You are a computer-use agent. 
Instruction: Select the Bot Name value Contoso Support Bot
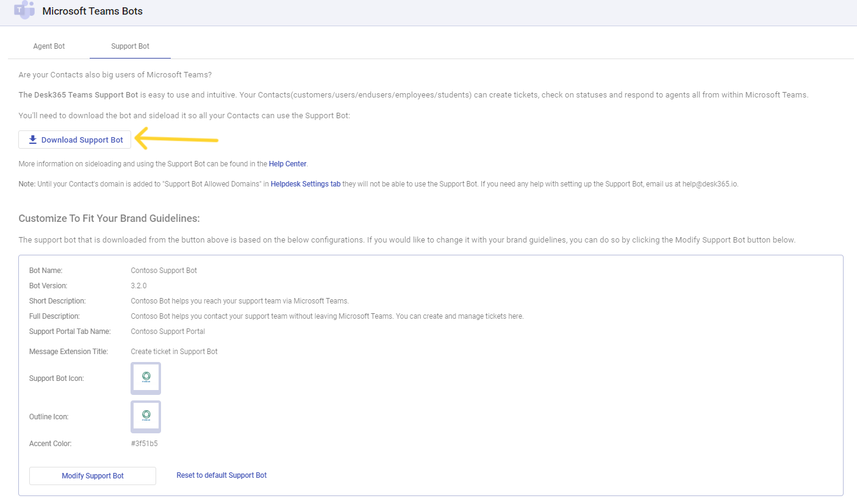pyautogui.click(x=163, y=270)
